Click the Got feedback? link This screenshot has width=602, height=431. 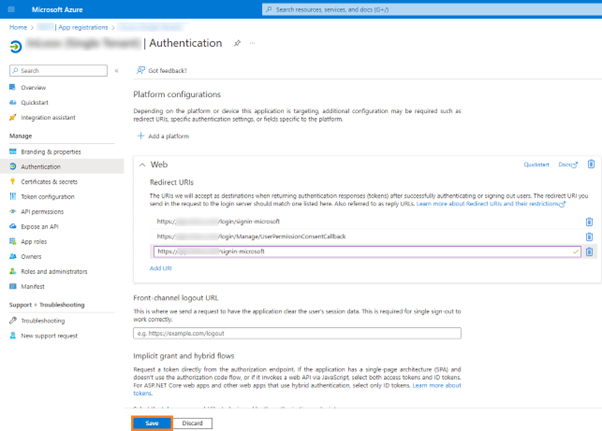click(x=167, y=71)
